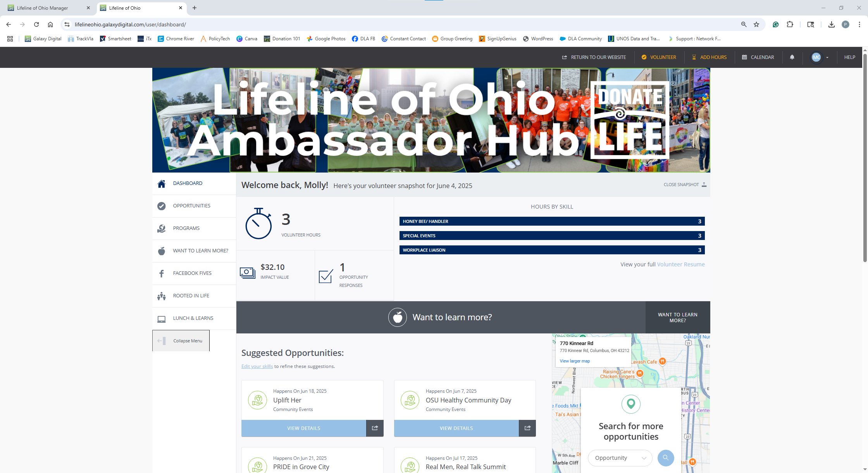Collapse the sidebar menu
868x473 pixels.
181,341
